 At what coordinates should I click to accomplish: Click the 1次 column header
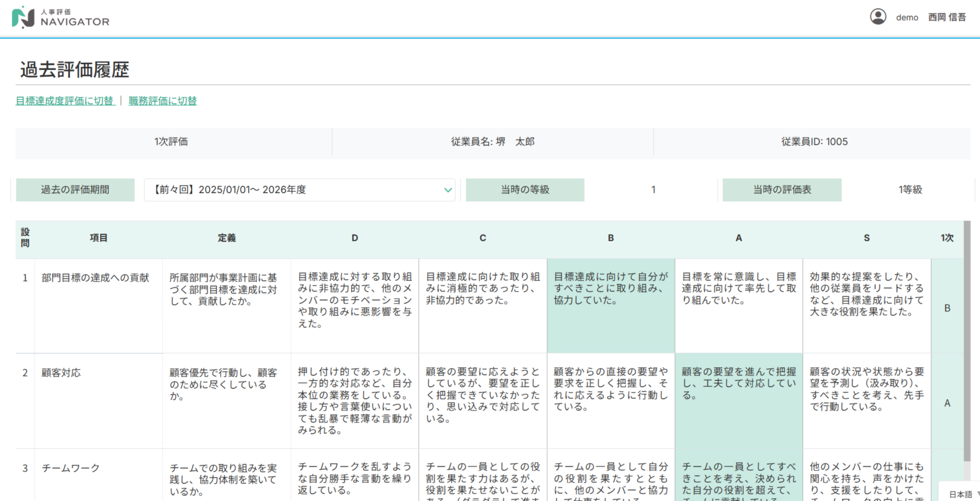(947, 238)
